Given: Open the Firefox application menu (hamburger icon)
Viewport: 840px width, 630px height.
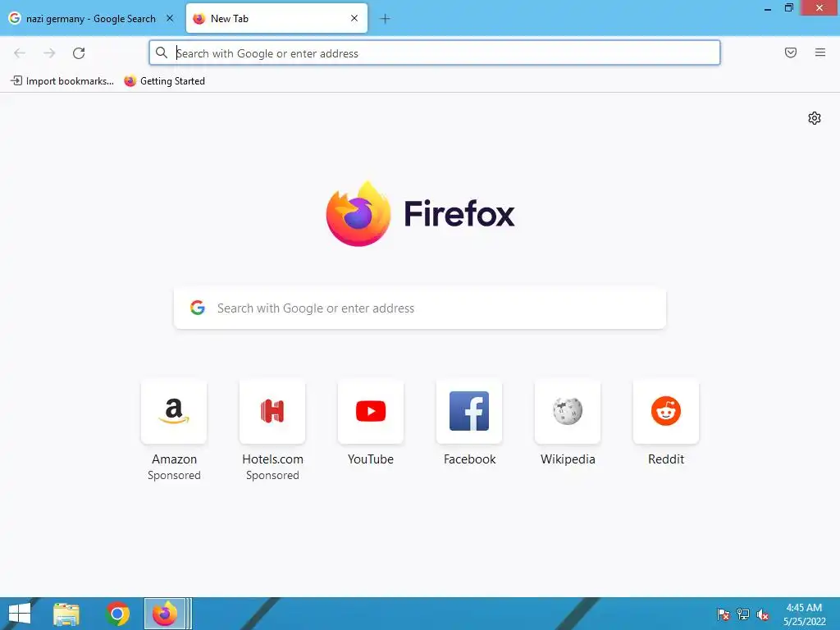Looking at the screenshot, I should point(819,52).
